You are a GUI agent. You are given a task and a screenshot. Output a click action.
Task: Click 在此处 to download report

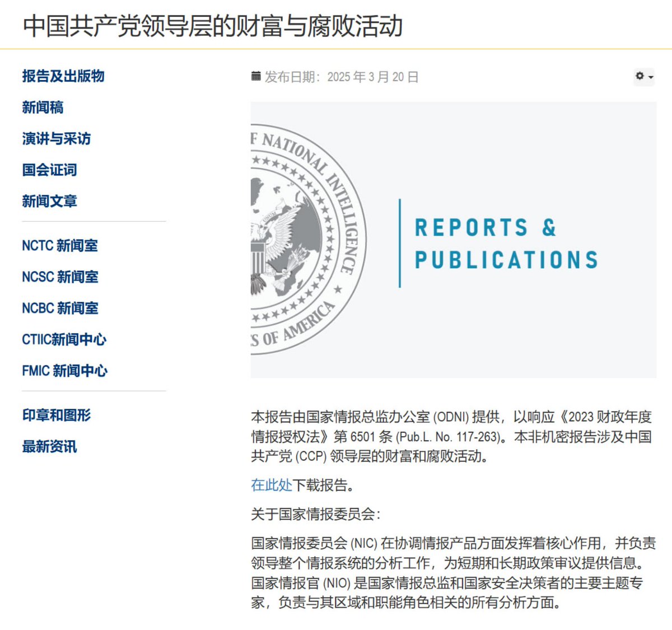[x=272, y=485]
